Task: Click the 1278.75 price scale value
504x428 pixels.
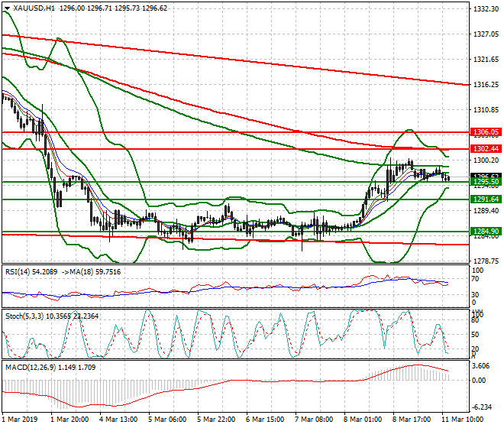Action: (x=486, y=261)
